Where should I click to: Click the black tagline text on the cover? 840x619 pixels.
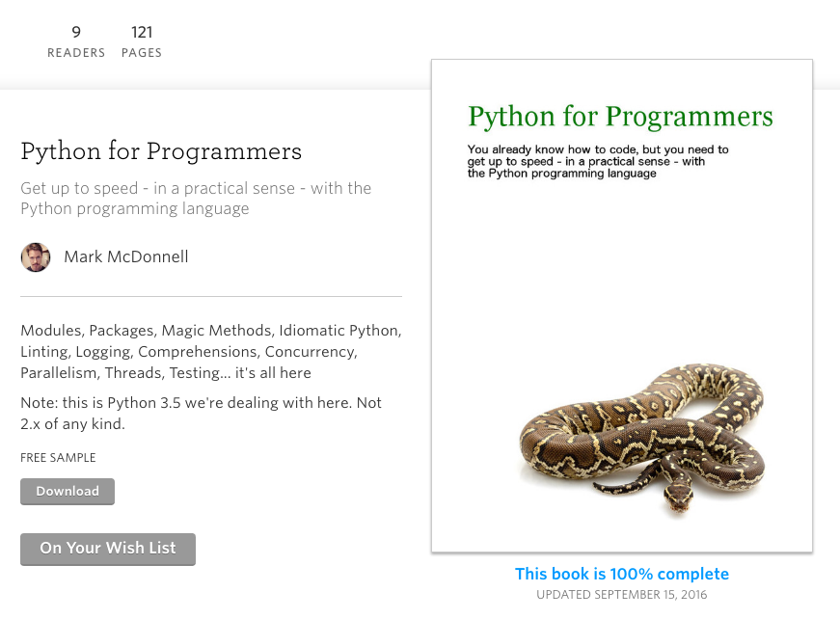[x=598, y=161]
